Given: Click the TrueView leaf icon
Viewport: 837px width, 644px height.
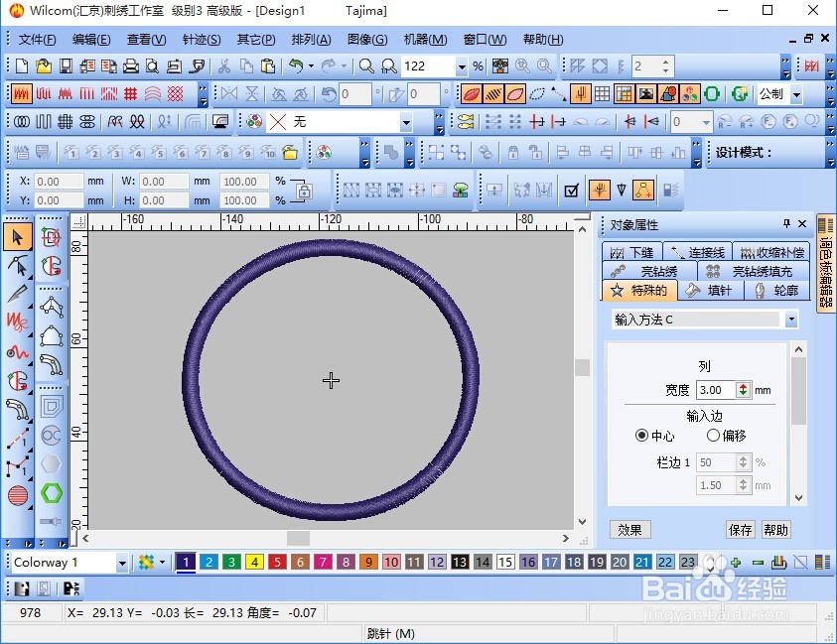Looking at the screenshot, I should click(472, 94).
